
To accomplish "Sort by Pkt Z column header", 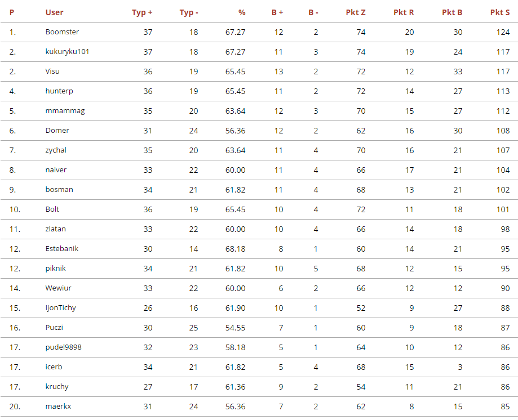I will tap(355, 12).
